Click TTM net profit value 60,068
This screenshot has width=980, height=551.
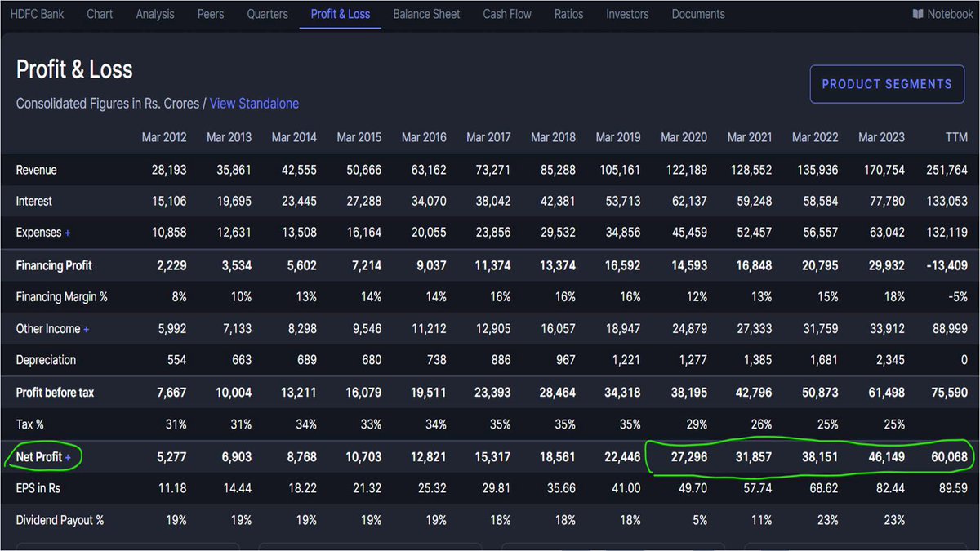[x=948, y=457]
